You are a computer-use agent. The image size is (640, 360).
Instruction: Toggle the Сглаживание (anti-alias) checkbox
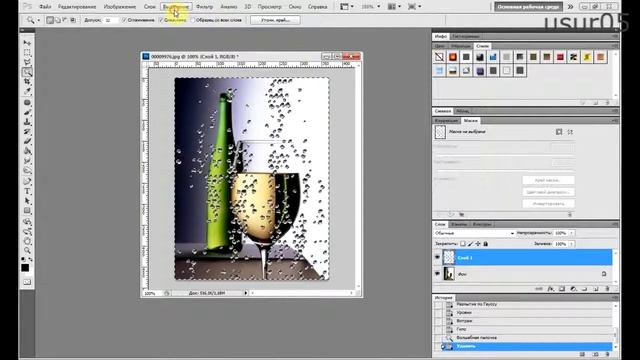(x=124, y=20)
